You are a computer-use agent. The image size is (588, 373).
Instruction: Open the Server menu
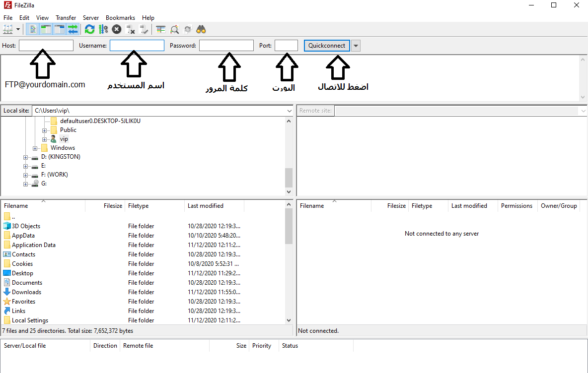(91, 17)
